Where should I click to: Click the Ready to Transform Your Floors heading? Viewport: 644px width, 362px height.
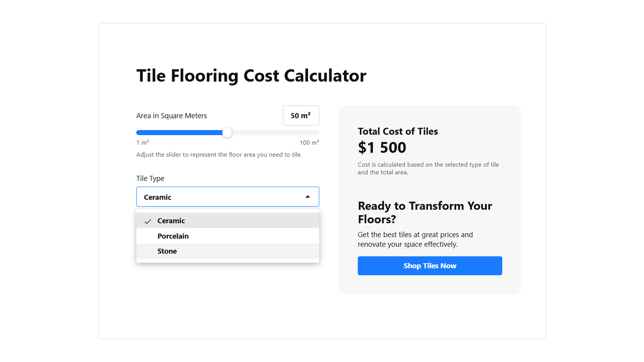click(425, 213)
